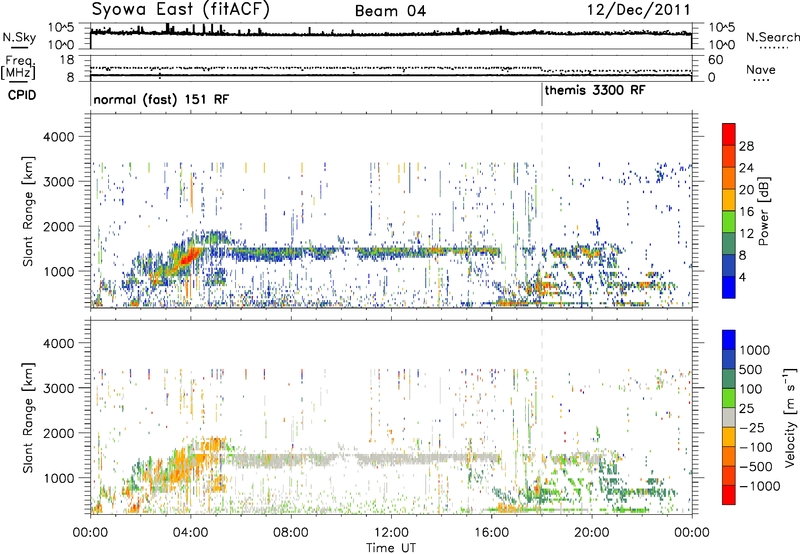
Task: Click the '20:00' time axis tick
Action: (591, 533)
